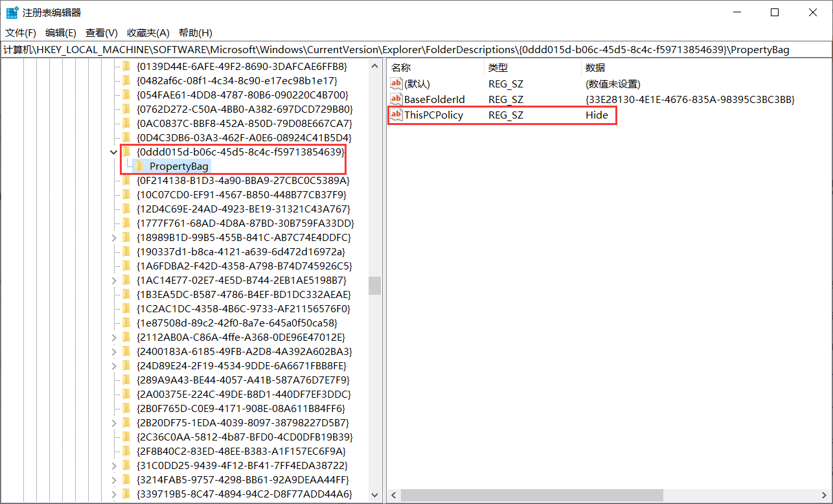Select key label {1777F761-68AD-4D8A-87BD-30B759FA33DD}
Screen dimensions: 833x504
245,223
